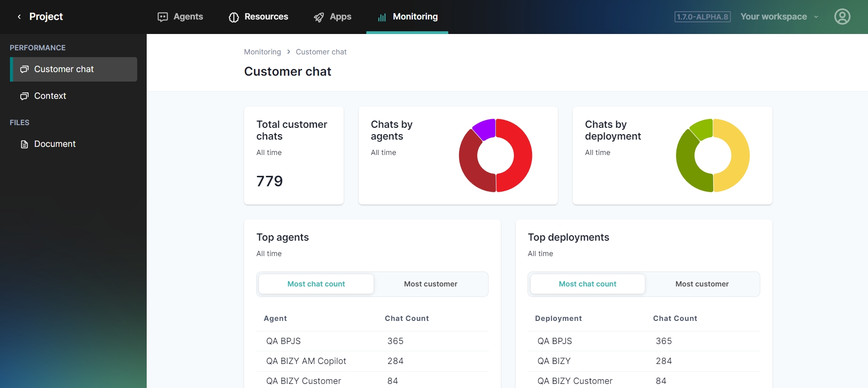The height and width of the screenshot is (388, 868).
Task: Click the Context sidebar icon
Action: pos(24,96)
